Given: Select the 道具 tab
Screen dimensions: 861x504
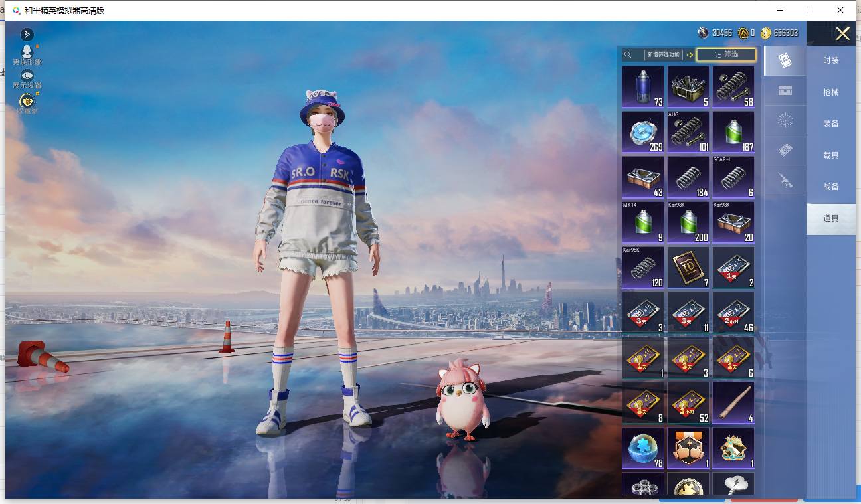Looking at the screenshot, I should pos(830,218).
